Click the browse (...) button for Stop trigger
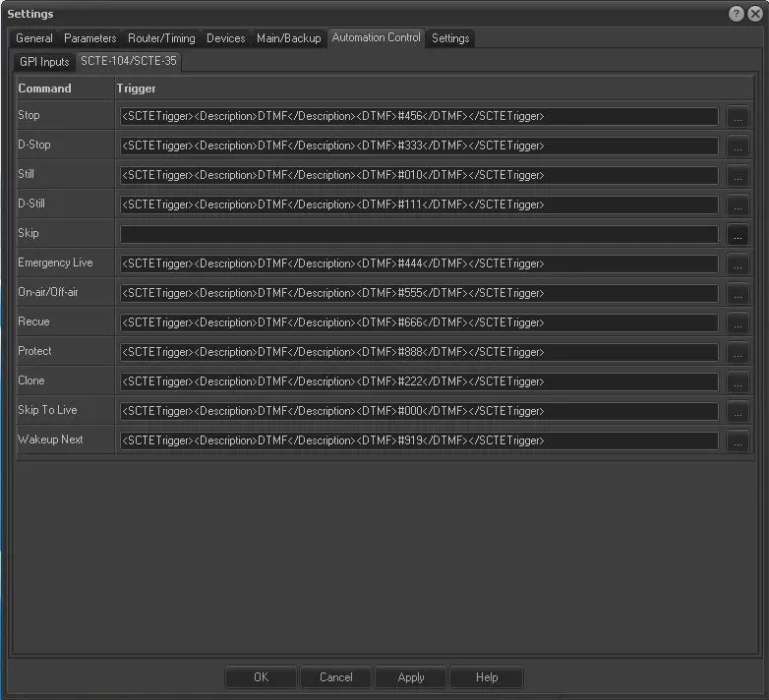 738,116
